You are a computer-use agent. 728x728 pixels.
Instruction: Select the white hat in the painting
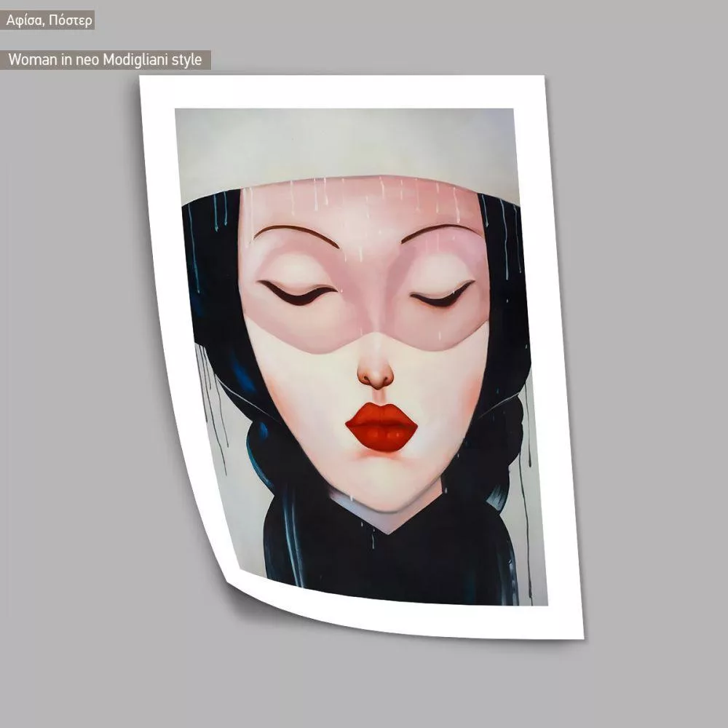coord(349,146)
